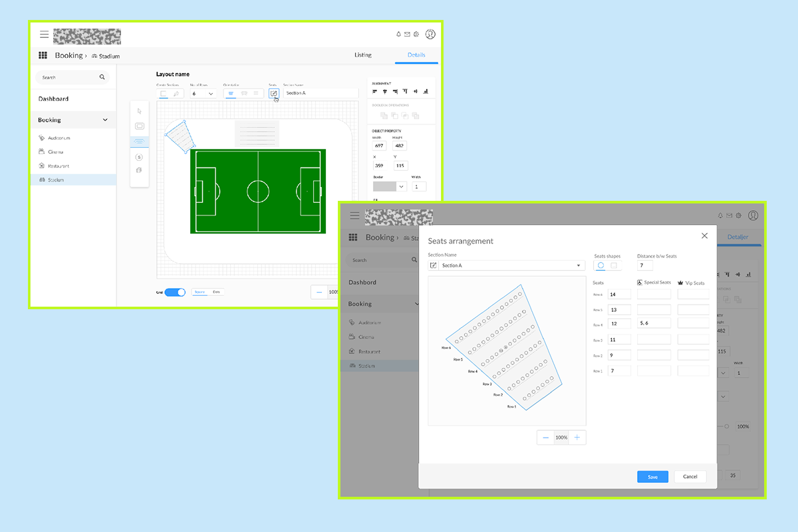The image size is (798, 532).
Task: Choose the square seat shape option
Action: 614,265
